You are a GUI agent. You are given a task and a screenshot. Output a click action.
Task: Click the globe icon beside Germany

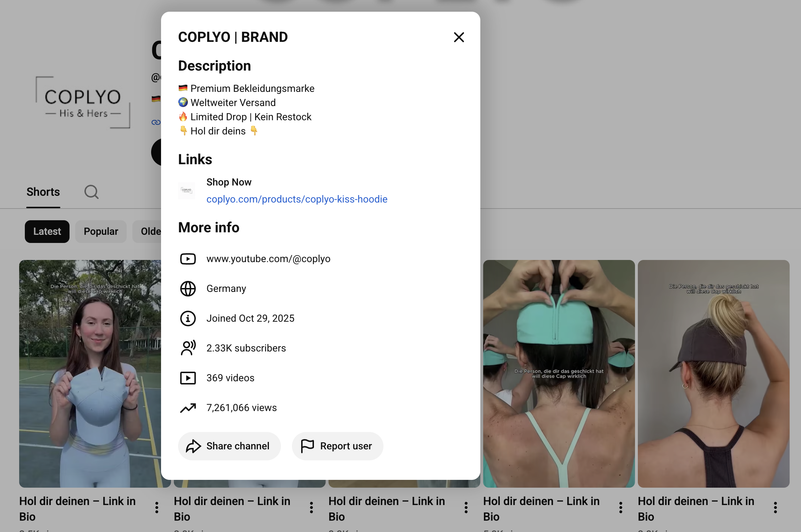pos(188,289)
